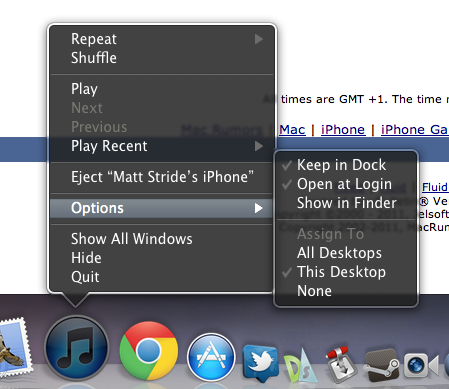Open the Mail app in the Dock
This screenshot has width=449, height=389.
pyautogui.click(x=15, y=348)
